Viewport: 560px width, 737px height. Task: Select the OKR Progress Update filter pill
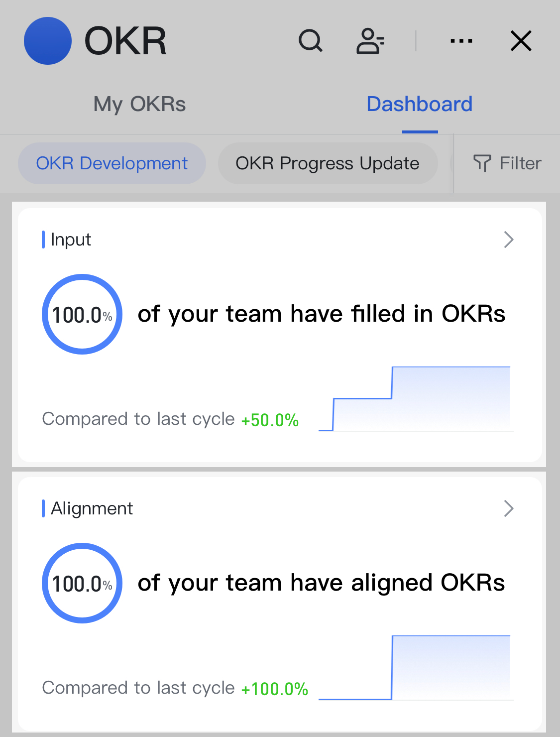[328, 163]
